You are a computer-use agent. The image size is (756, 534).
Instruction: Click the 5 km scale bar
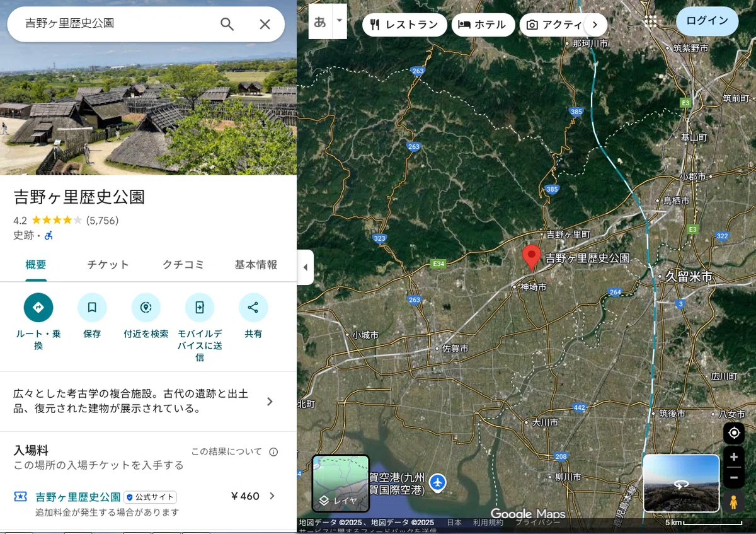coord(704,523)
